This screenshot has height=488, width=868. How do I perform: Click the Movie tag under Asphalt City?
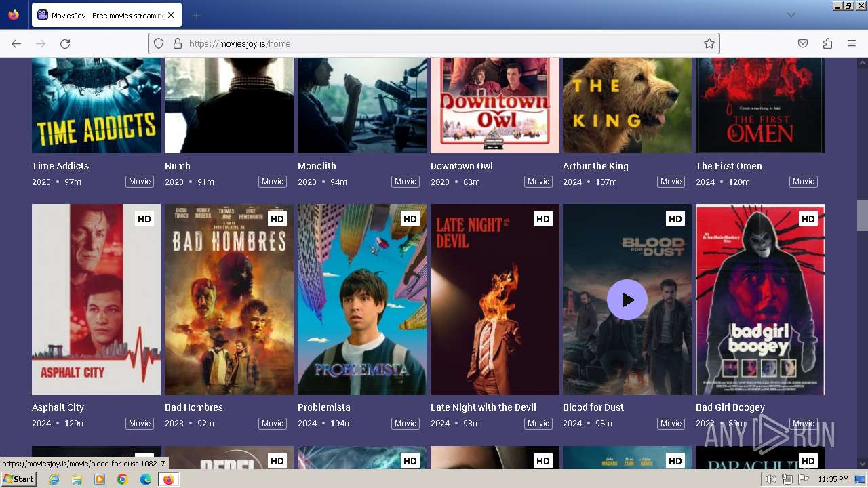pos(140,424)
